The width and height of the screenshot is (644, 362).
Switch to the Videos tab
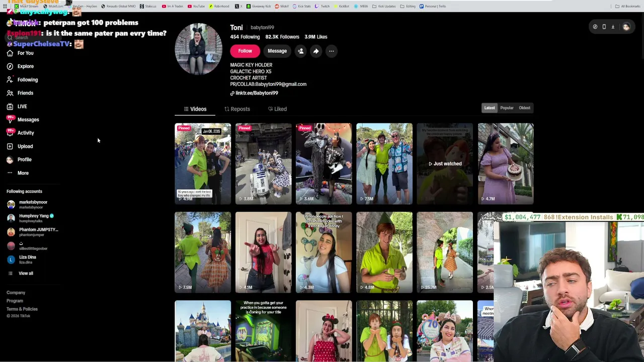click(195, 109)
